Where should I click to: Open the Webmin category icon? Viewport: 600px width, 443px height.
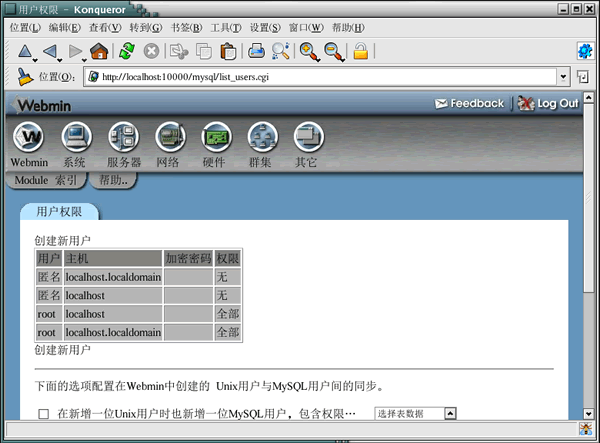[28, 137]
